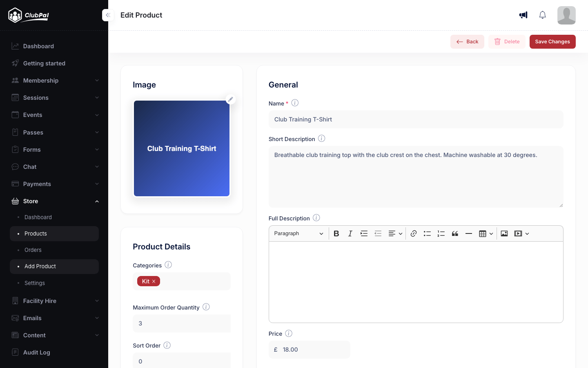Click the ClubPal logo

pyautogui.click(x=29, y=15)
